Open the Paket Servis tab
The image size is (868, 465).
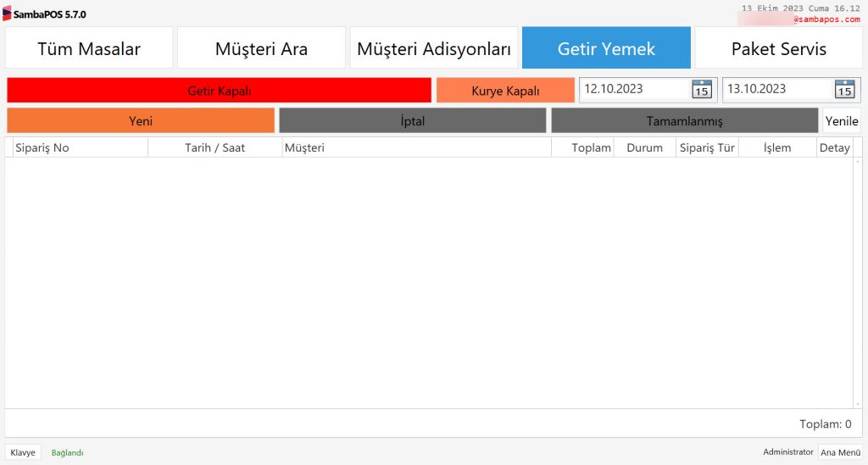click(778, 48)
